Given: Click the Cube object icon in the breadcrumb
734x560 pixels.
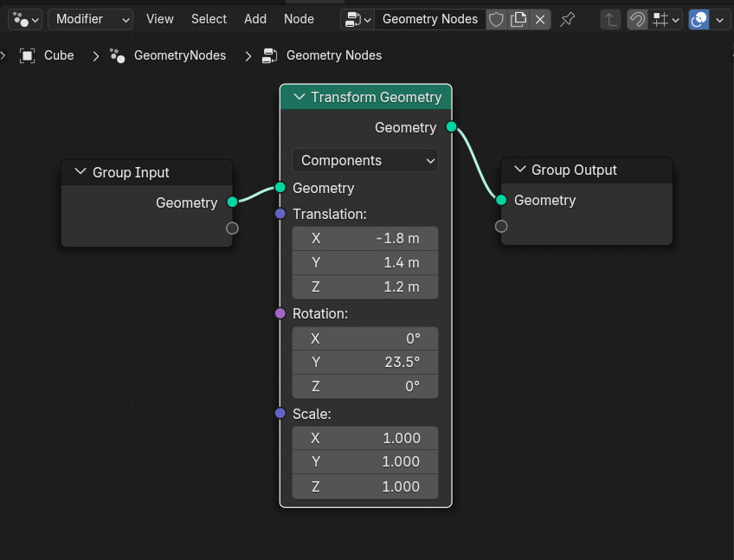Looking at the screenshot, I should (x=27, y=55).
